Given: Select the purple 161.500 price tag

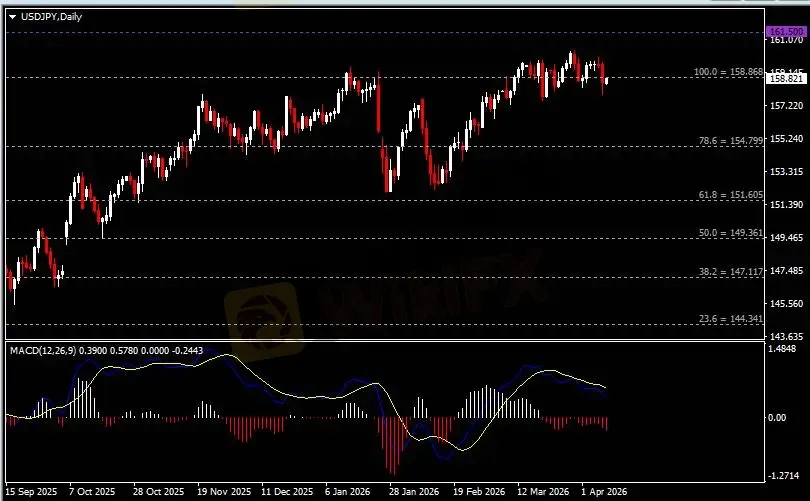Looking at the screenshot, I should point(785,33).
